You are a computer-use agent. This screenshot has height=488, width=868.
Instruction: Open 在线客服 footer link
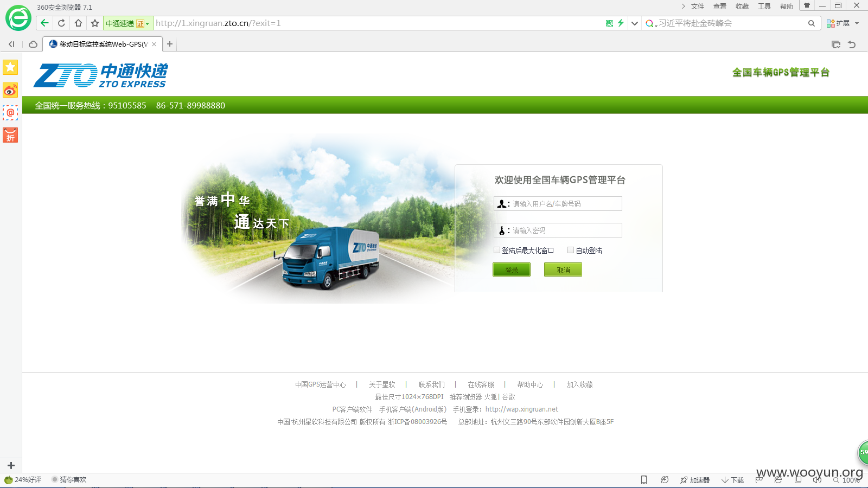[481, 384]
